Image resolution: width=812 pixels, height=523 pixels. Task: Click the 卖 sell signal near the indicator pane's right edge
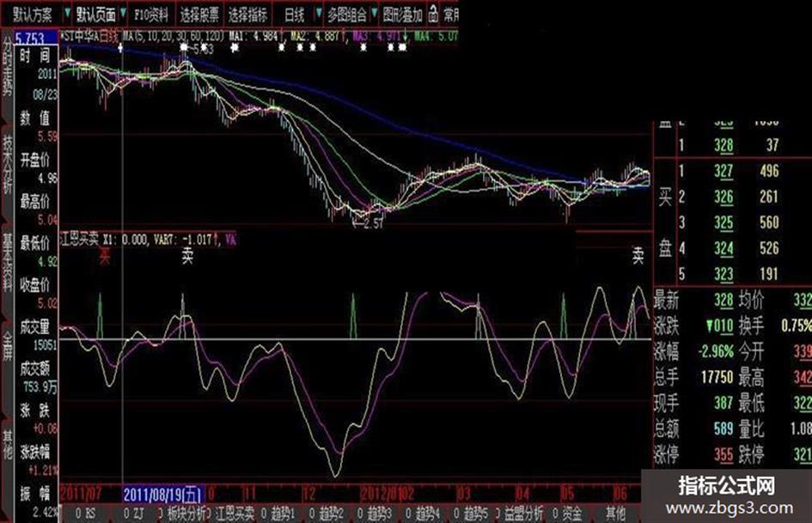click(638, 255)
